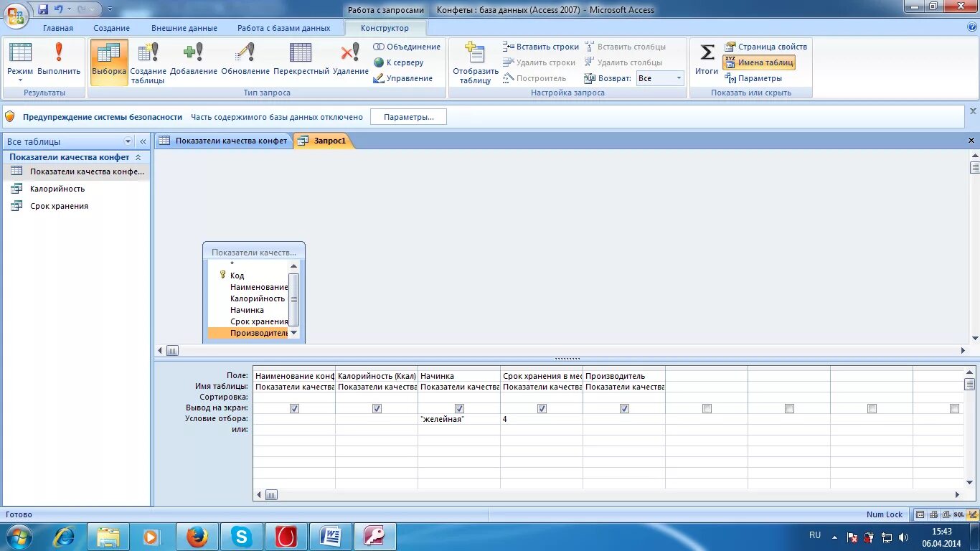Open the Главная ribbon tab
The height and width of the screenshot is (551, 980).
point(58,28)
